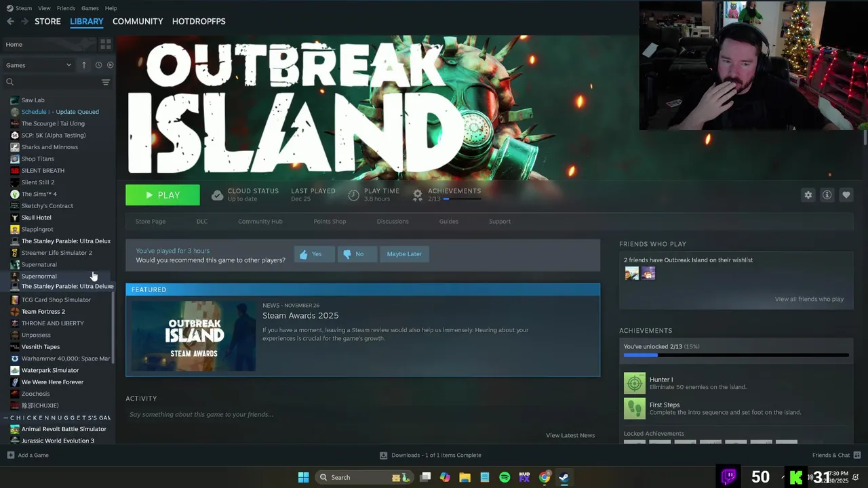Click View all friends who play
Image resolution: width=868 pixels, height=488 pixels.
click(809, 299)
